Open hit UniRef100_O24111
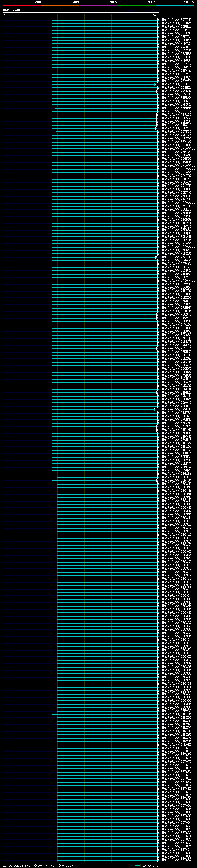The image size is (197, 868). pyautogui.click(x=176, y=30)
